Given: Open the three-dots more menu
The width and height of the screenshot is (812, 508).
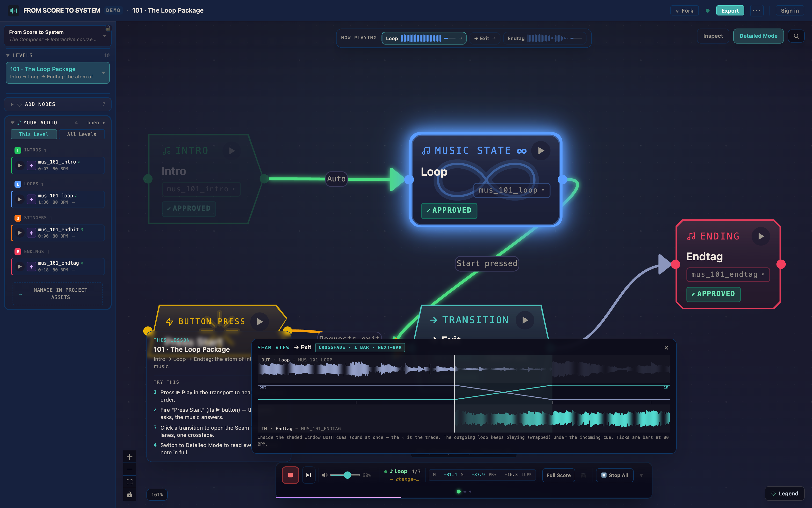Looking at the screenshot, I should [x=757, y=10].
